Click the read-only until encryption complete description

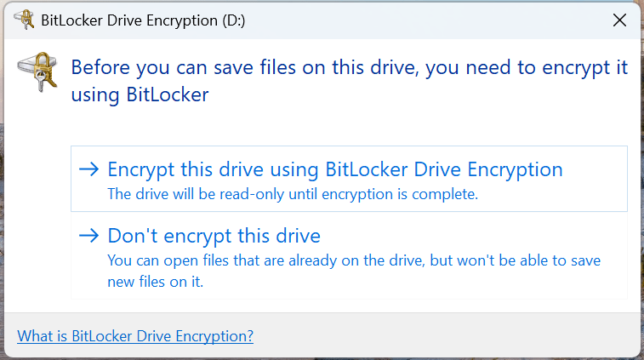(x=293, y=194)
